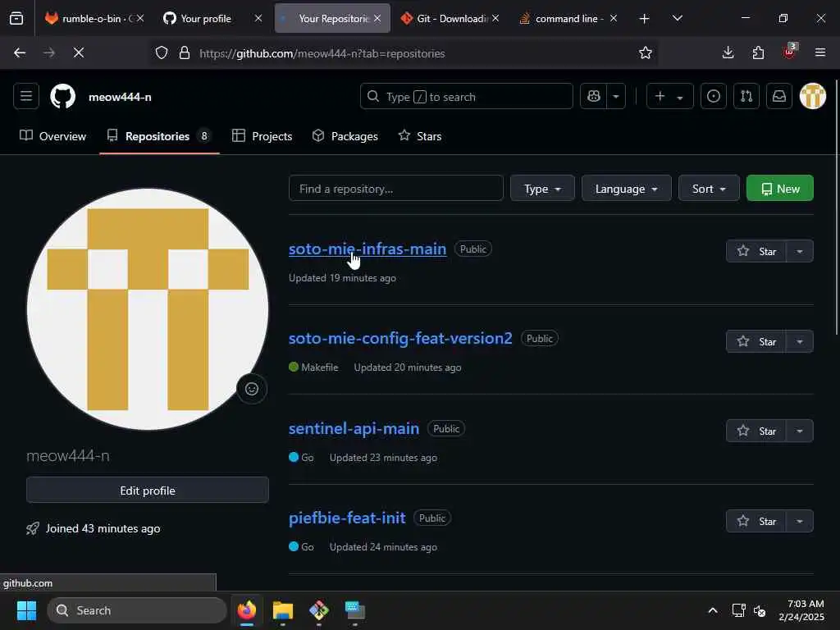Open the soto-mie-config-feat-version2 repository
Image resolution: width=840 pixels, height=630 pixels.
pyautogui.click(x=400, y=339)
